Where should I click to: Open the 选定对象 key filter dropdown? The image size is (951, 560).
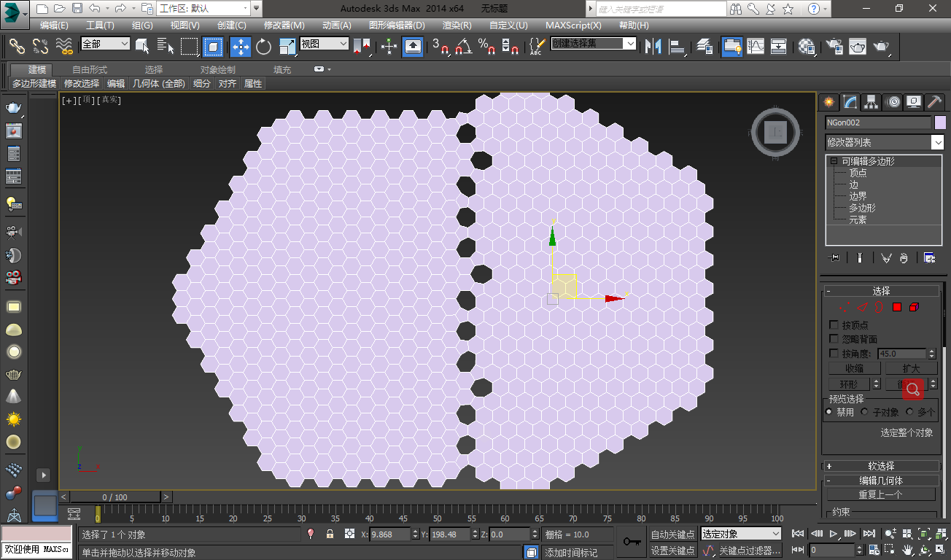[741, 534]
